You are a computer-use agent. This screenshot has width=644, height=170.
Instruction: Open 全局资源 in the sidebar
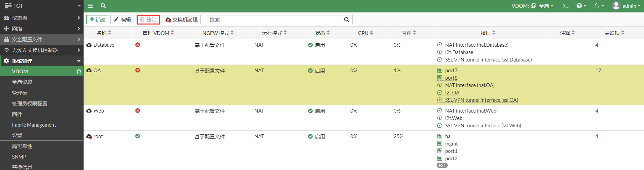tap(22, 82)
